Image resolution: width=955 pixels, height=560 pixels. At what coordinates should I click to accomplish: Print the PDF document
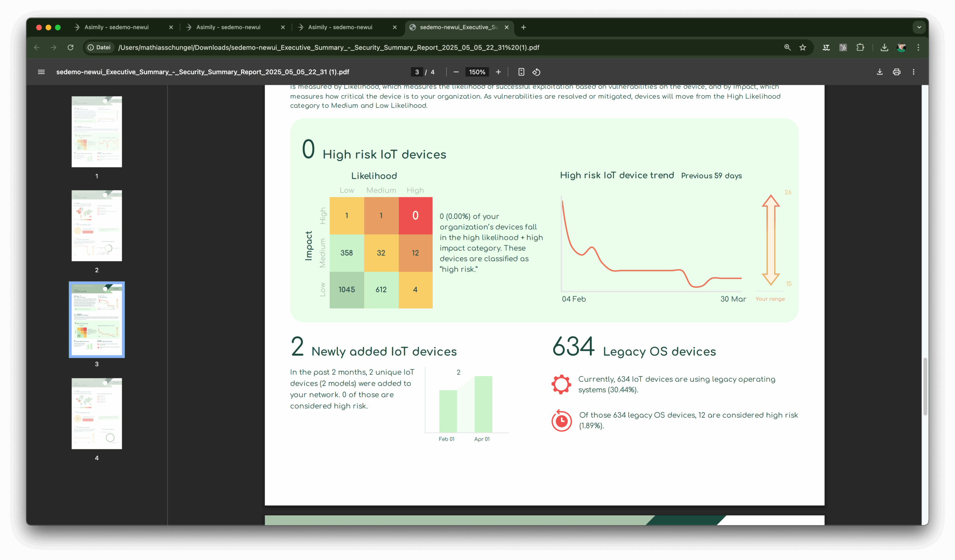point(897,72)
